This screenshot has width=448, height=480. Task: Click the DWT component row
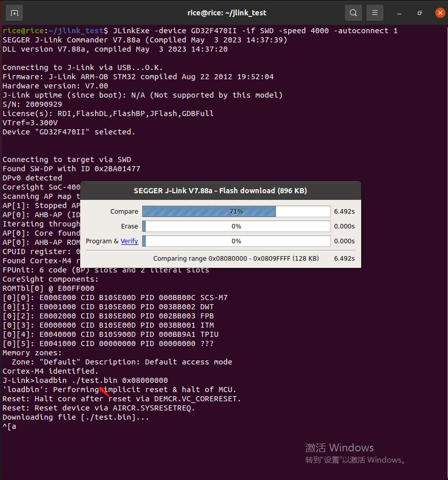click(108, 307)
